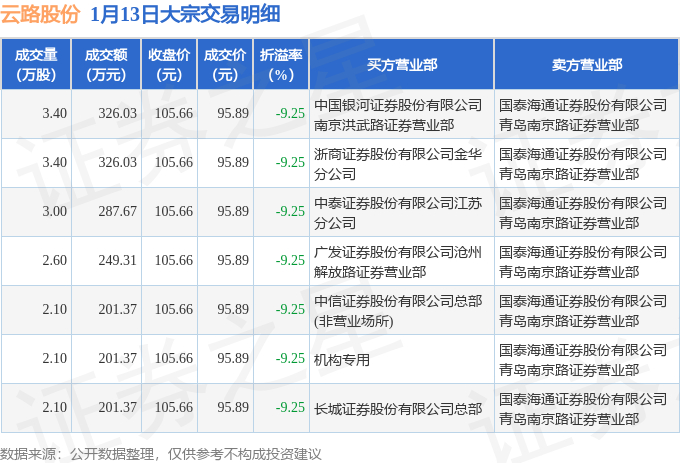Click volume 2.10 in the 中信证券 row
Image resolution: width=680 pixels, height=463 pixels.
55,309
